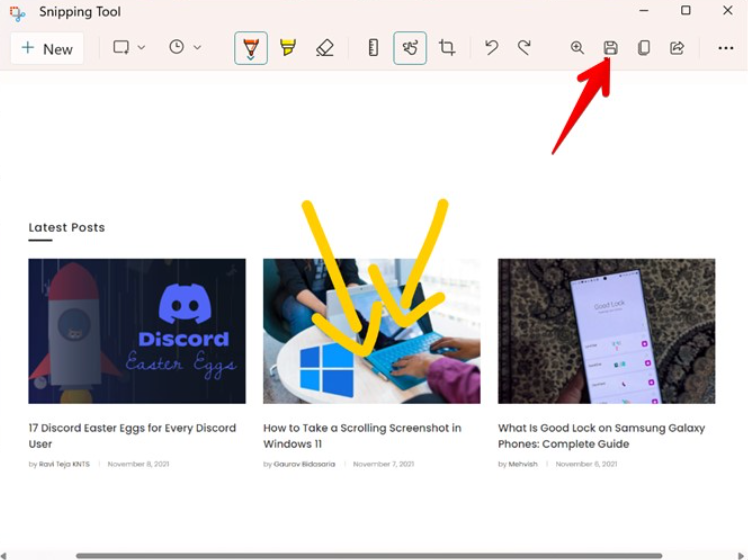Click the 'Latest Posts' heading
The image size is (748, 560).
pos(67,228)
